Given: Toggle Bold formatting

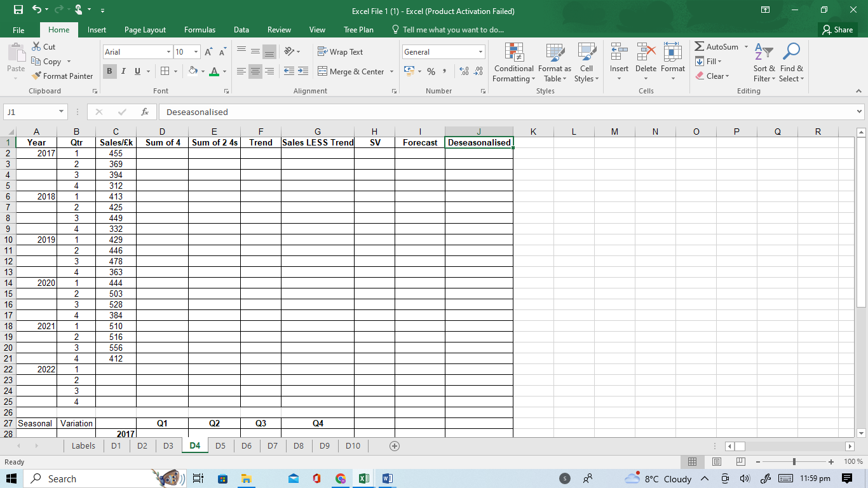Looking at the screenshot, I should 110,71.
